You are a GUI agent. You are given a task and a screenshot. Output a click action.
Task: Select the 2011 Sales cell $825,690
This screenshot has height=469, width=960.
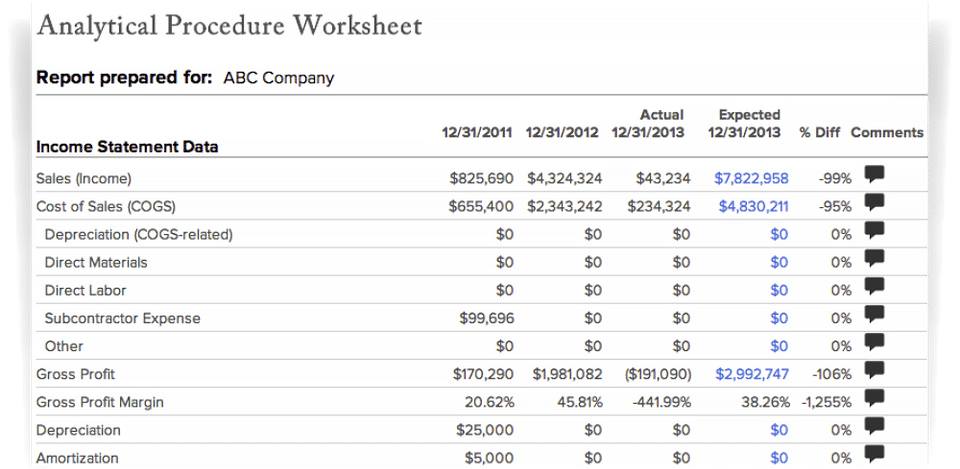click(481, 179)
